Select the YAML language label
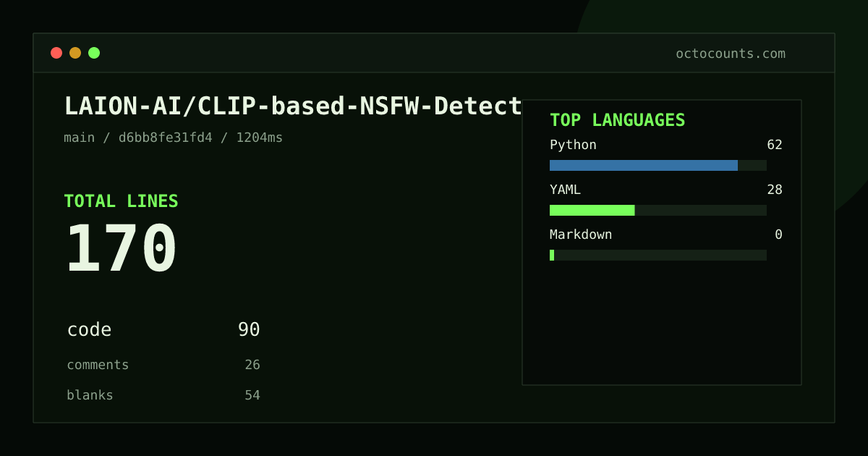Screen dimensions: 868x456 pos(565,190)
